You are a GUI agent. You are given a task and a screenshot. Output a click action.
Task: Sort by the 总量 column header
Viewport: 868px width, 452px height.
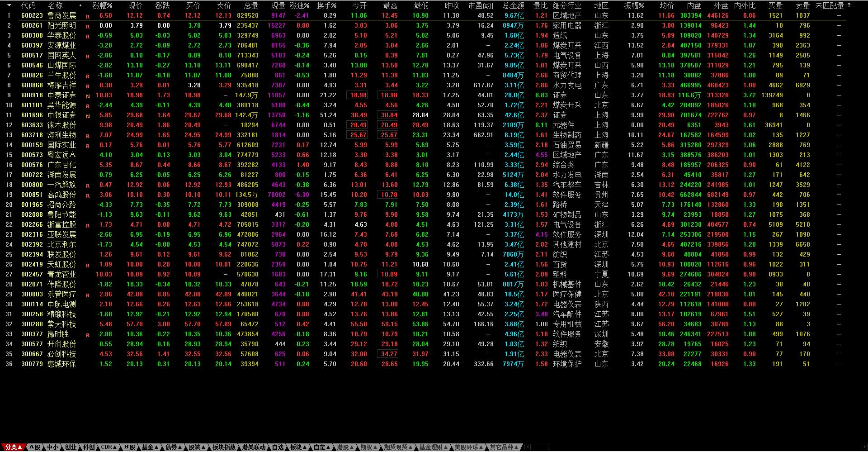[x=251, y=5]
